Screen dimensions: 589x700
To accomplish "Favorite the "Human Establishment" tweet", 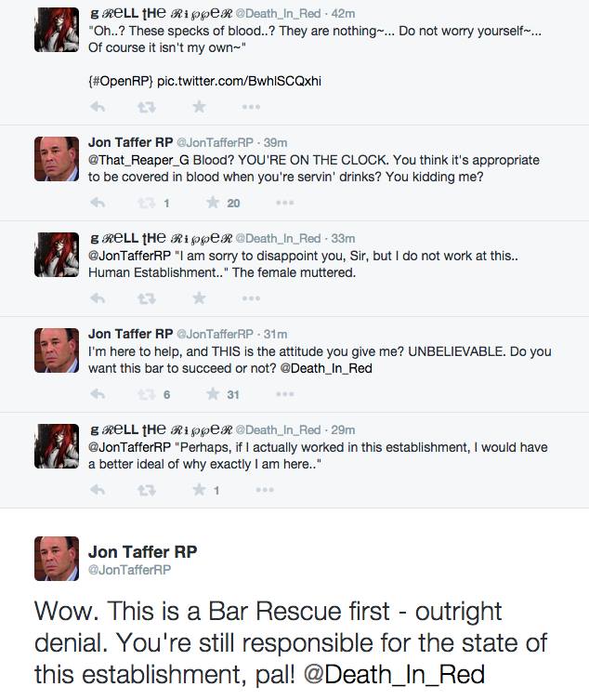I will (199, 298).
